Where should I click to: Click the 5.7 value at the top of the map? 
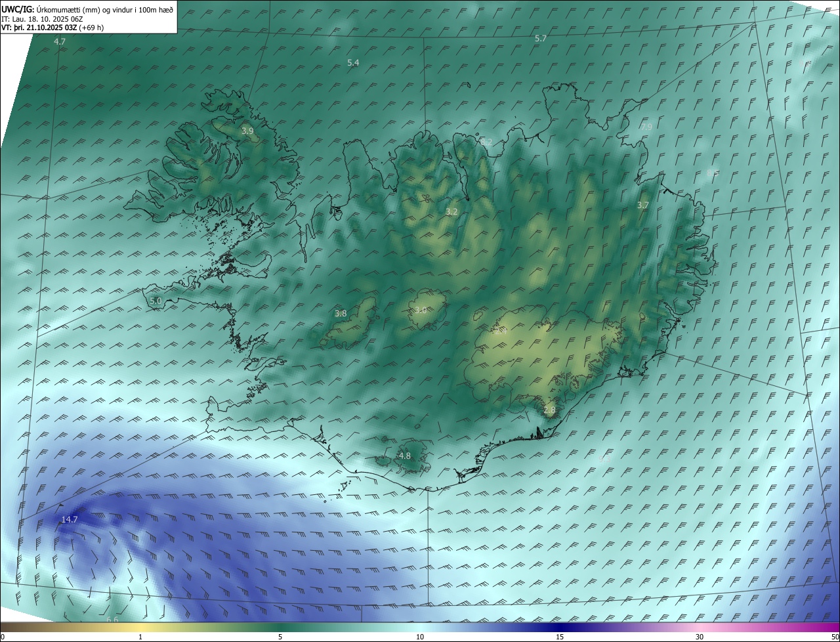(540, 39)
